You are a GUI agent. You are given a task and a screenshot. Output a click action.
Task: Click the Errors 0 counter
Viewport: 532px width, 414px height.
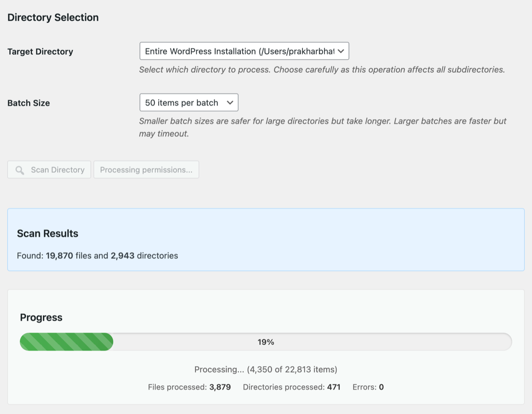368,387
